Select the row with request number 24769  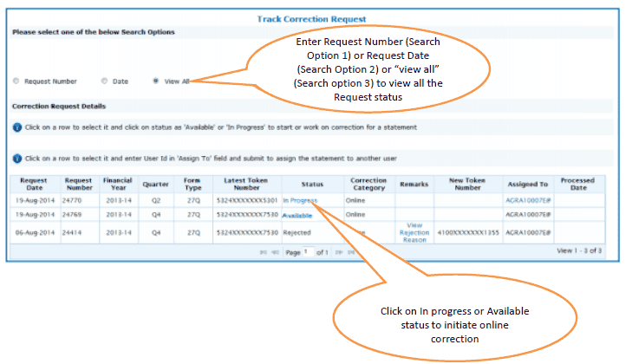[78, 214]
